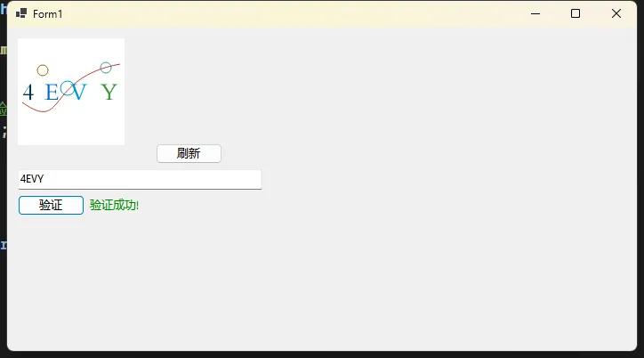Image resolution: width=644 pixels, height=358 pixels.
Task: Click the blue letter E in captcha
Action: (x=52, y=92)
